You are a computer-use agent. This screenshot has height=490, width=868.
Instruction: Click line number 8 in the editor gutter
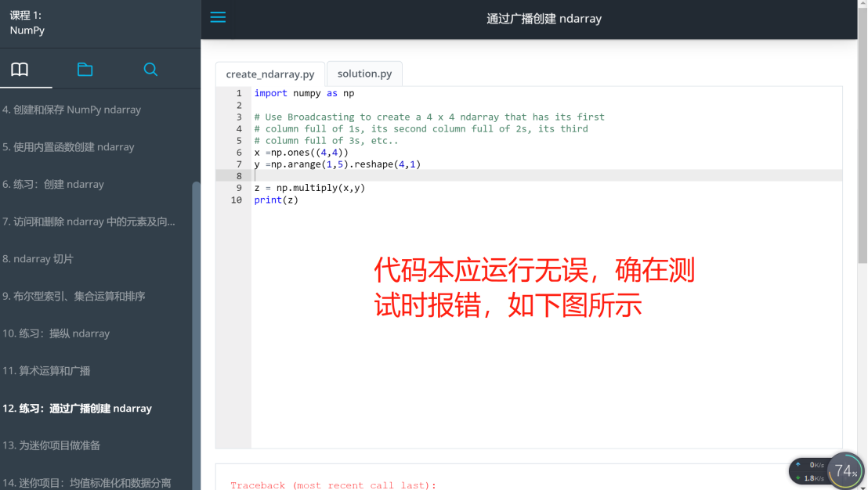[x=238, y=175]
